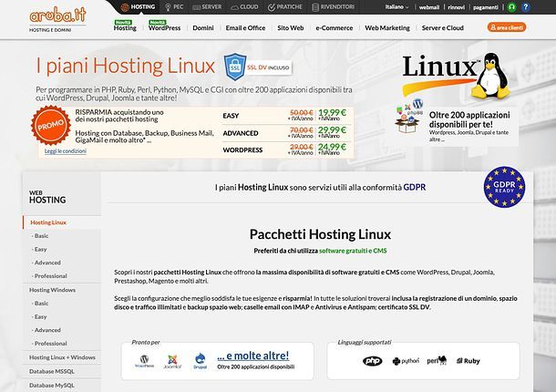Select Advanced under Hosting Windows
This screenshot has height=392, width=556.
47,330
